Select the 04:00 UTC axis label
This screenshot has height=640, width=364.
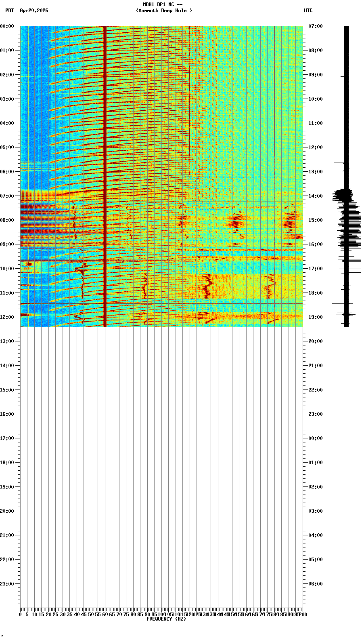(316, 535)
